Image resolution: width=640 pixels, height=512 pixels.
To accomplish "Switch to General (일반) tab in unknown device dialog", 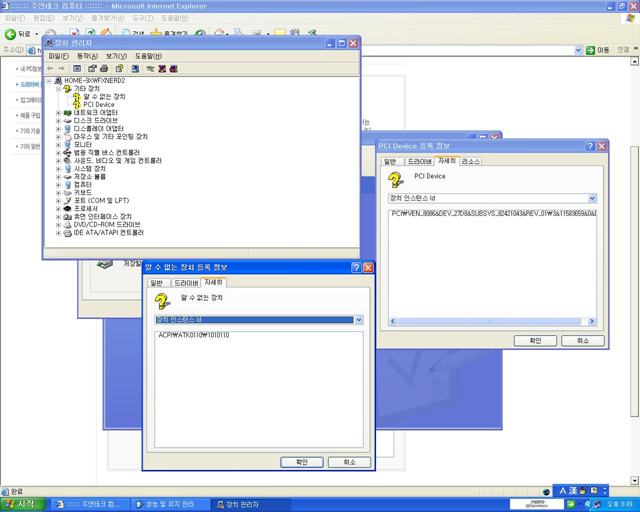I will 156,283.
